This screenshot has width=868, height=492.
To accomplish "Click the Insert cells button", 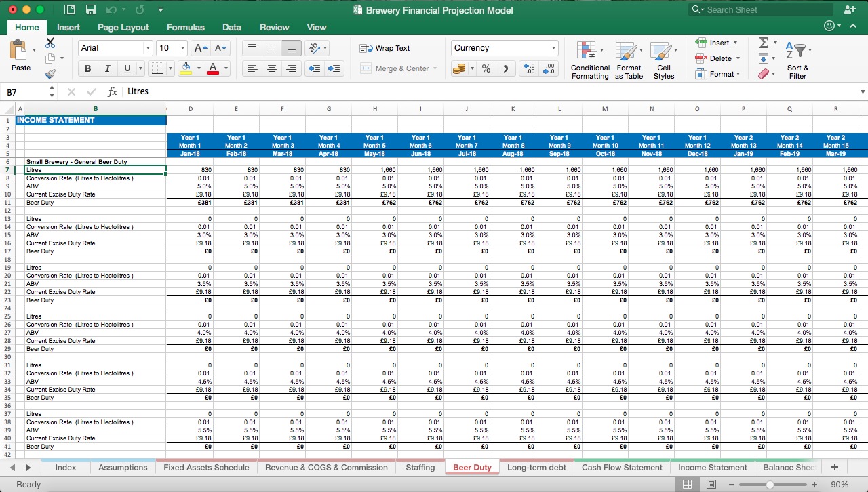I will tap(715, 43).
